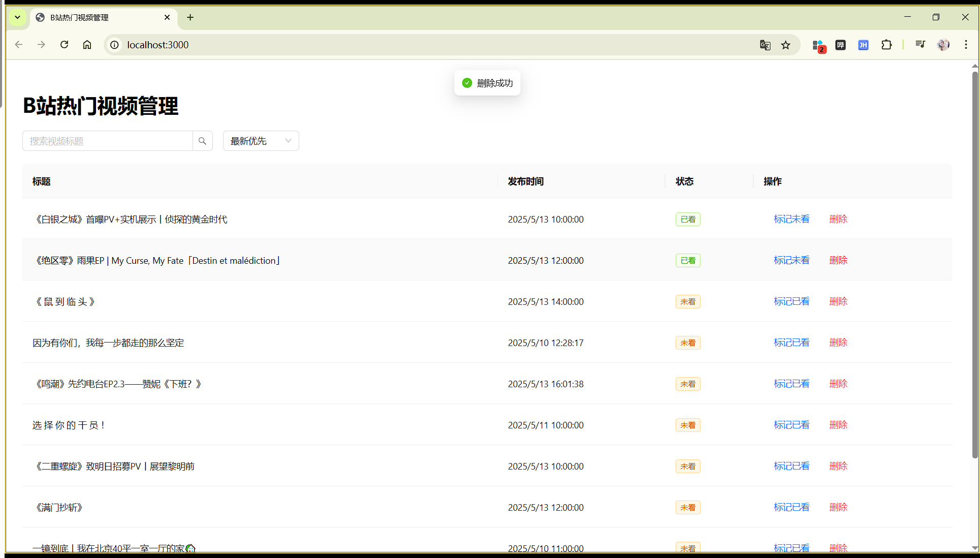Open a new browser tab
The height and width of the screenshot is (558, 980).
pyautogui.click(x=190, y=17)
